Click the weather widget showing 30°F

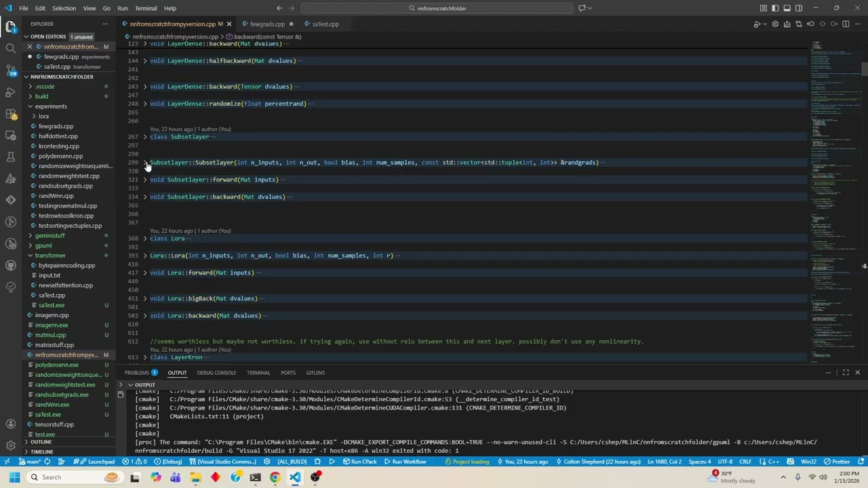[732, 477]
